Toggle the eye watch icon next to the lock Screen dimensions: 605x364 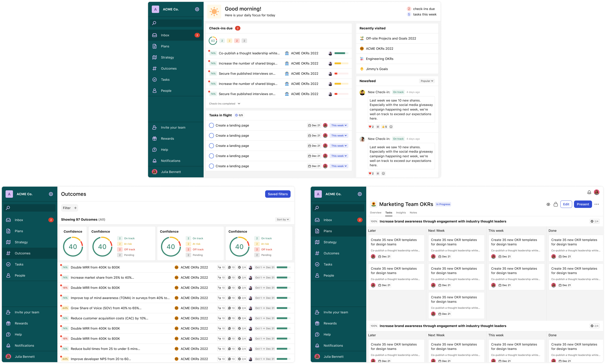(x=548, y=204)
